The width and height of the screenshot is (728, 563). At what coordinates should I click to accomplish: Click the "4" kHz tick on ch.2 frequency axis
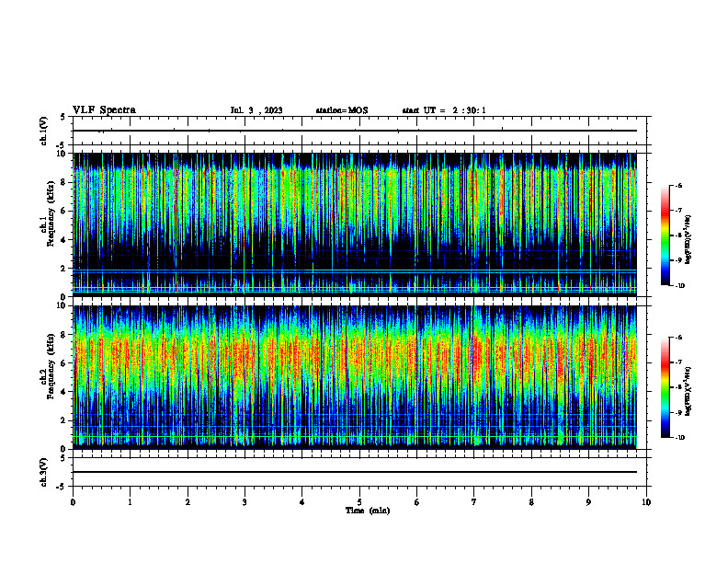click(x=64, y=392)
